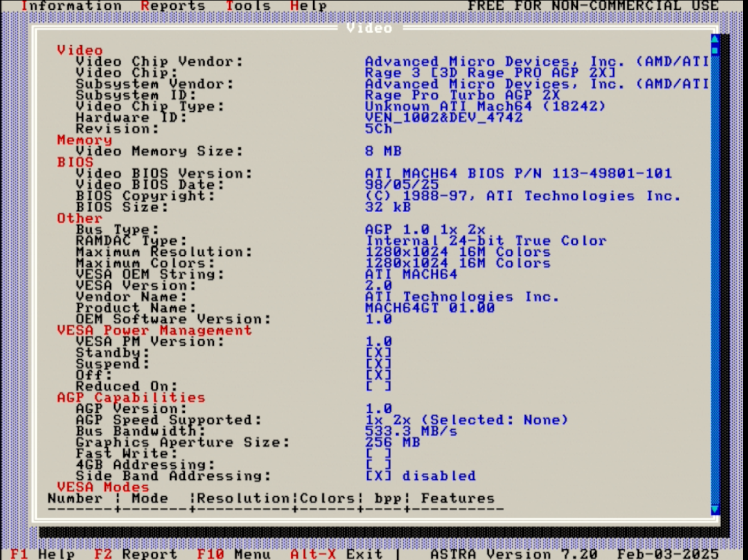The image size is (748, 560).
Task: Toggle the Standby checkbox
Action: (379, 353)
